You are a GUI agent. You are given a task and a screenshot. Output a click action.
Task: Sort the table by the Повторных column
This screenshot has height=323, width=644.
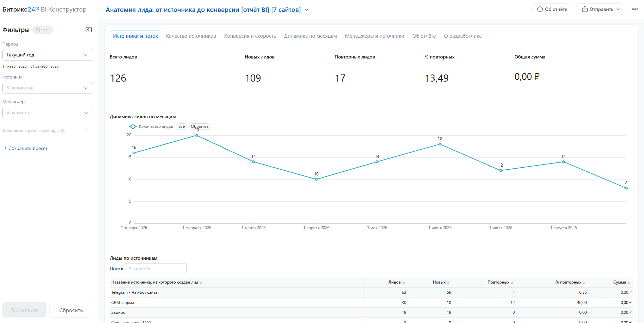(500, 282)
